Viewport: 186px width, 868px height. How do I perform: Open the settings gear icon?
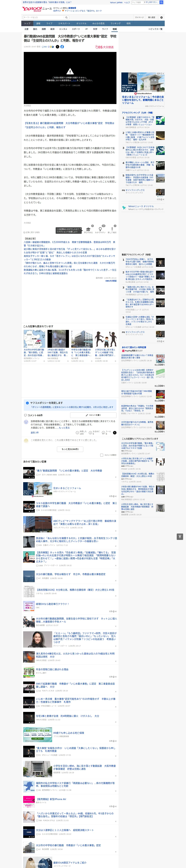[161, 17]
